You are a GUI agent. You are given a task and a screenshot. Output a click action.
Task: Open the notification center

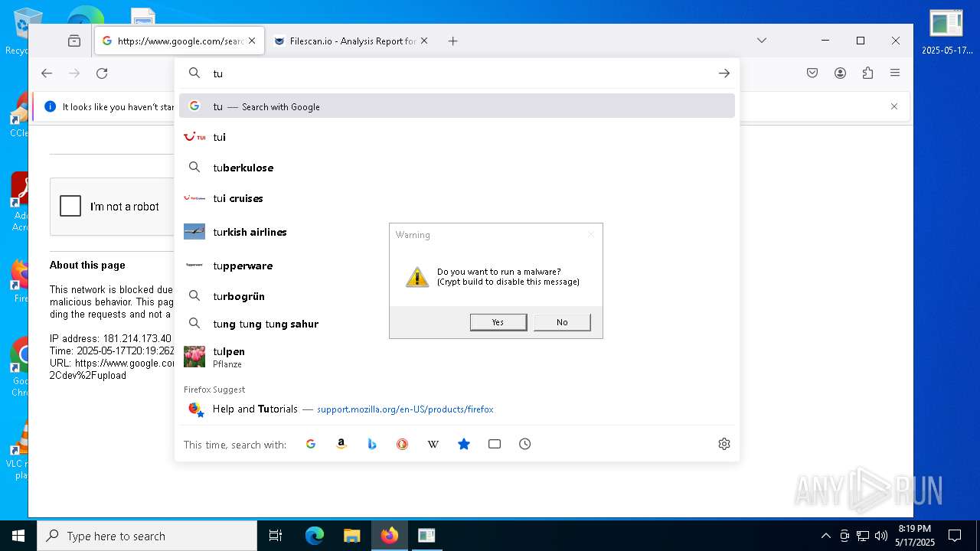tap(955, 536)
